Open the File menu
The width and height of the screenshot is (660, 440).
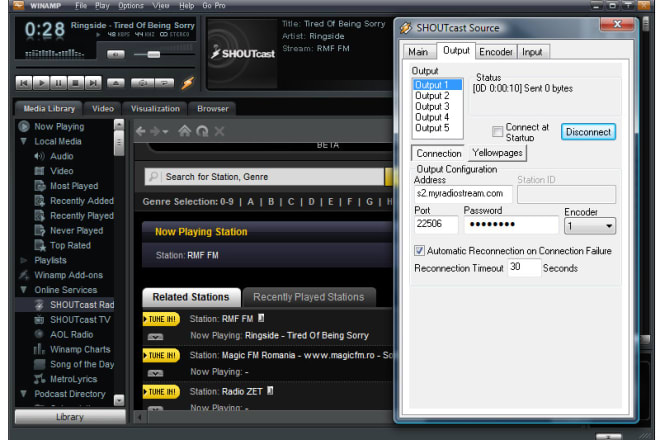click(x=81, y=6)
